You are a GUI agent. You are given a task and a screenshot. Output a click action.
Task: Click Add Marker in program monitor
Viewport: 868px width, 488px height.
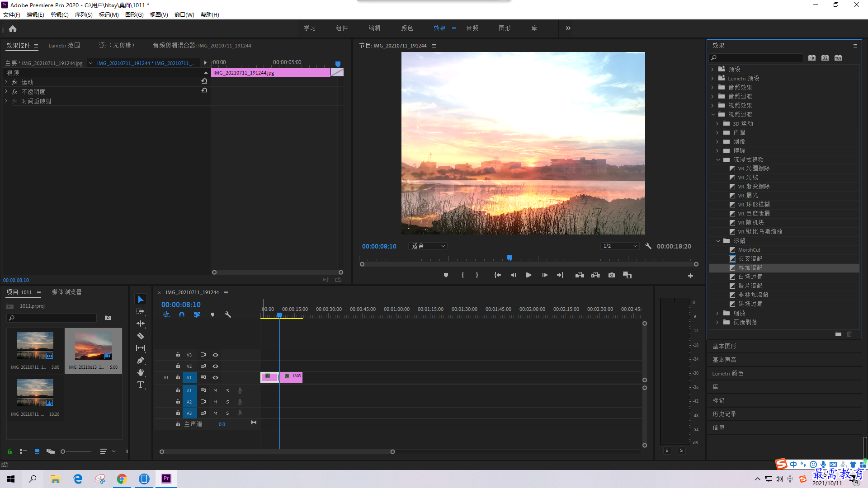[446, 275]
